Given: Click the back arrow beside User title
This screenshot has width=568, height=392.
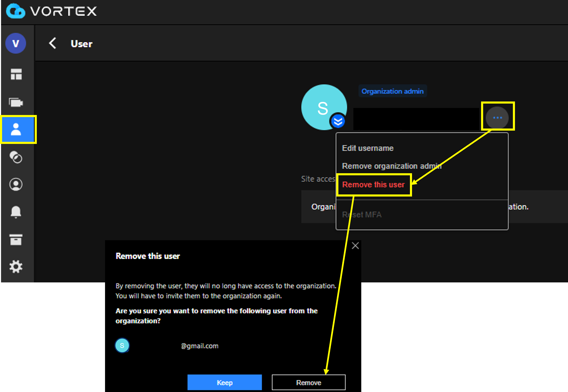Looking at the screenshot, I should click(x=53, y=43).
